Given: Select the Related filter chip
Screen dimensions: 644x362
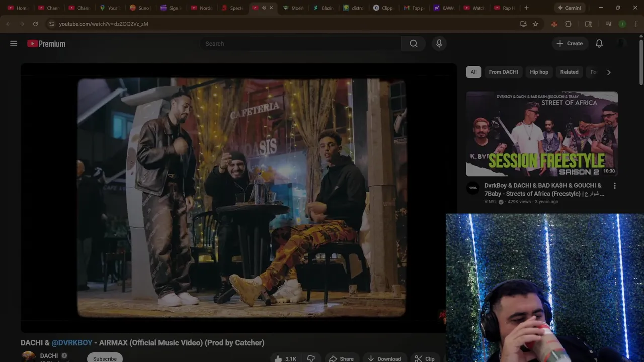Looking at the screenshot, I should pos(569,72).
